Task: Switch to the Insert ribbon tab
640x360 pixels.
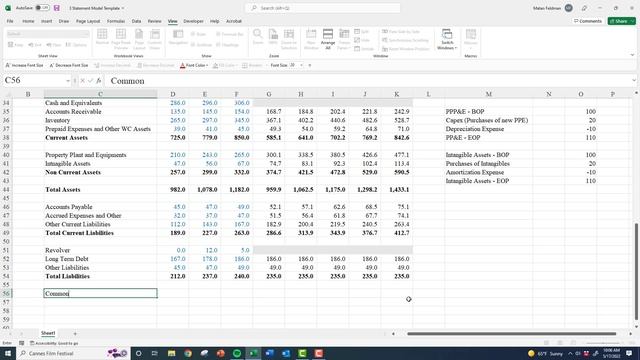Action: click(47, 21)
